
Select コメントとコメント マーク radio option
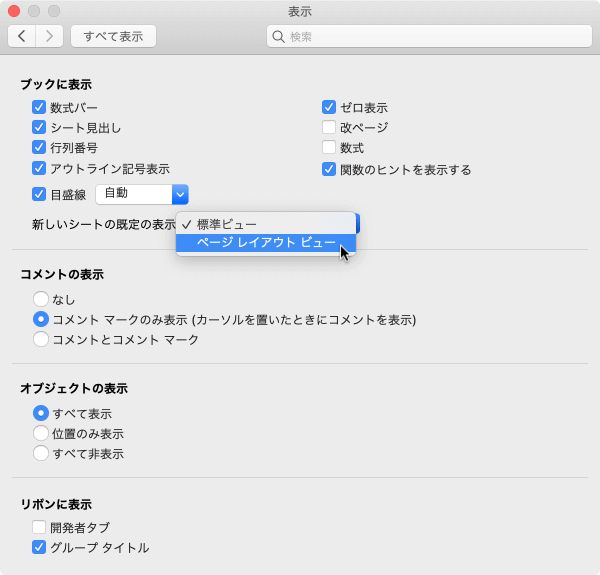point(41,339)
